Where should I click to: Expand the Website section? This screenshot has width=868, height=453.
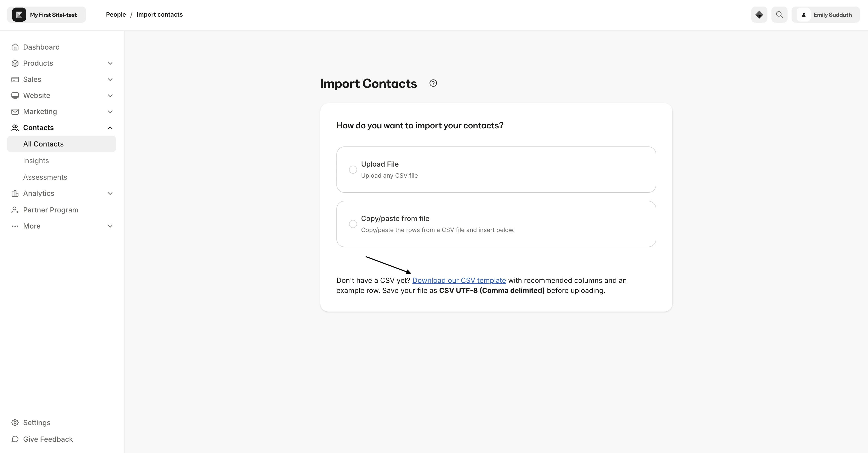110,95
